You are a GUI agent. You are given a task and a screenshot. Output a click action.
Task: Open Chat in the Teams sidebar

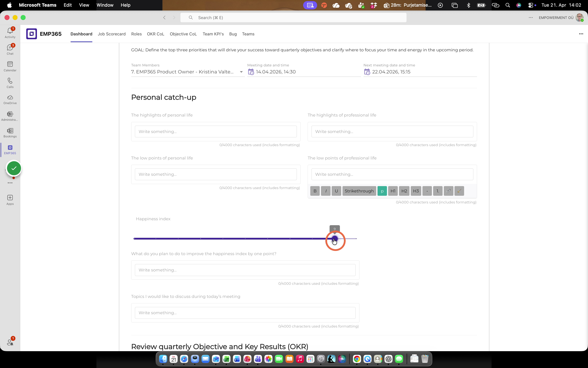10,49
